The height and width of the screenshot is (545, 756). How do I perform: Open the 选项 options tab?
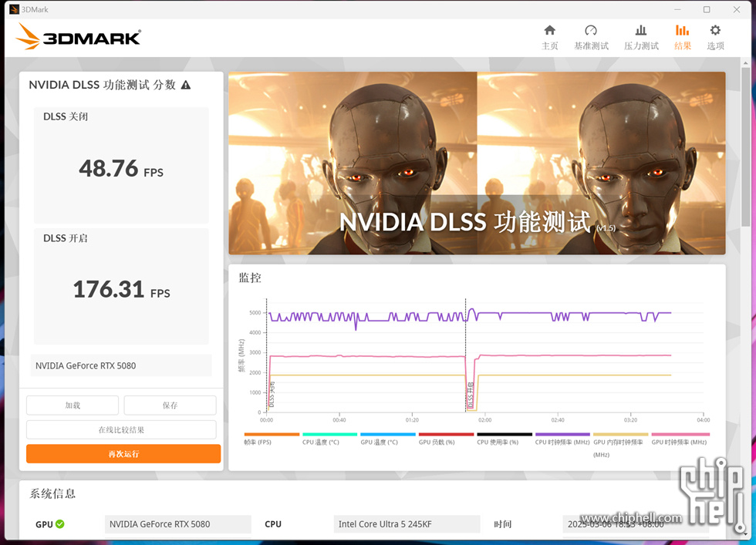(716, 38)
